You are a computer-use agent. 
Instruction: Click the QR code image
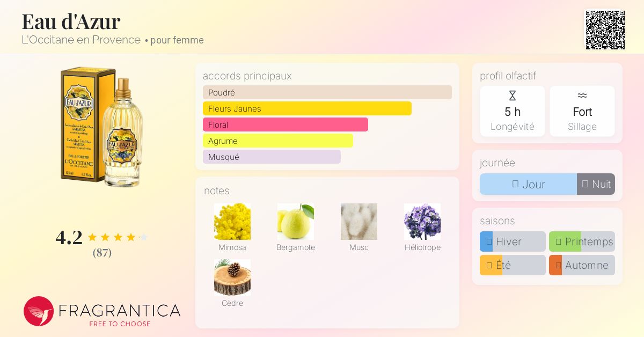(605, 30)
